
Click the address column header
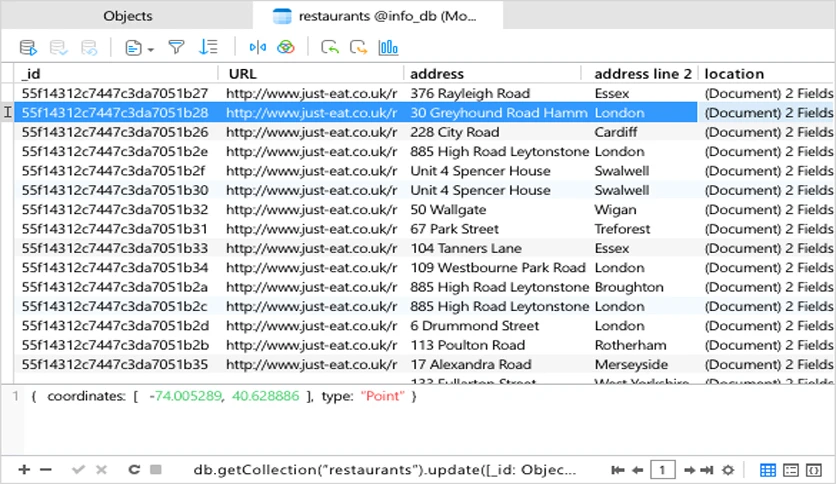[x=493, y=74]
